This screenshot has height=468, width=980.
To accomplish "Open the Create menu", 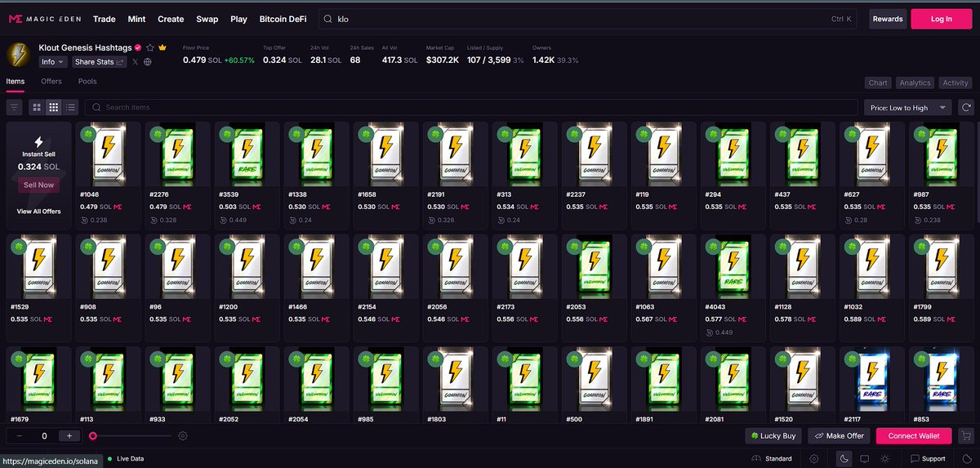I will pyautogui.click(x=171, y=19).
